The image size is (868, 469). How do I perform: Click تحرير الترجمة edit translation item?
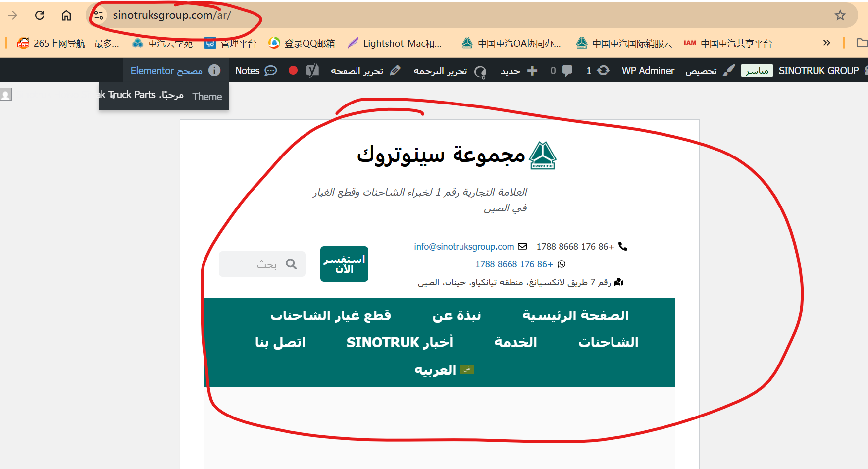[x=450, y=71]
